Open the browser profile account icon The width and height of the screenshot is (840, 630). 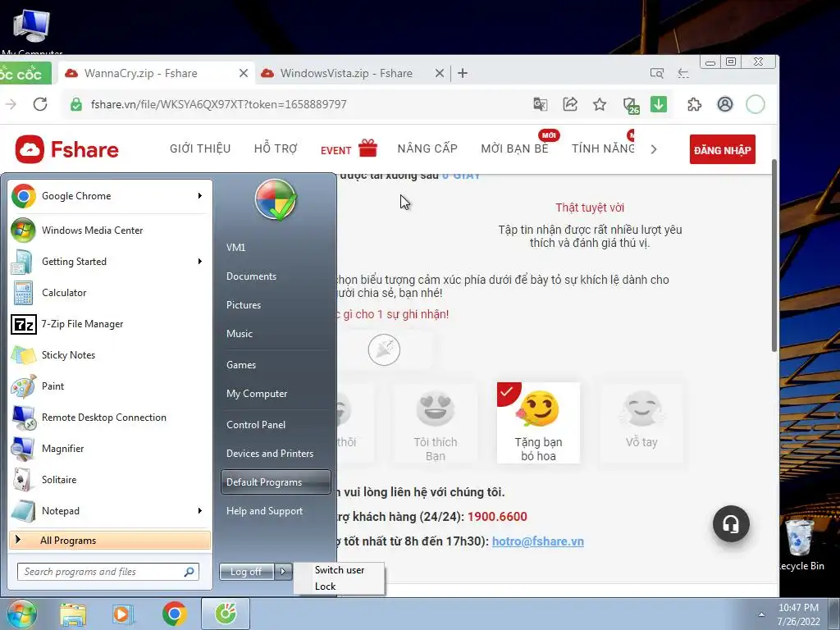(x=725, y=104)
